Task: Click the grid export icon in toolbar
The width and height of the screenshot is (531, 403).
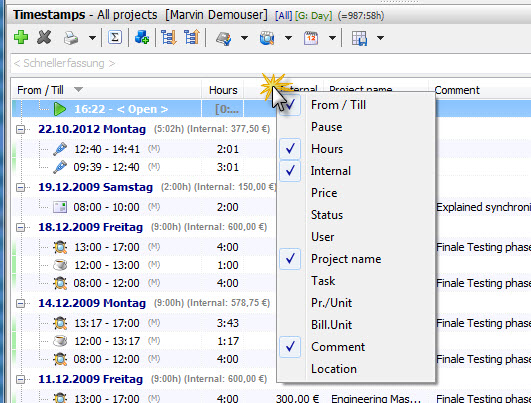Action: tap(359, 38)
